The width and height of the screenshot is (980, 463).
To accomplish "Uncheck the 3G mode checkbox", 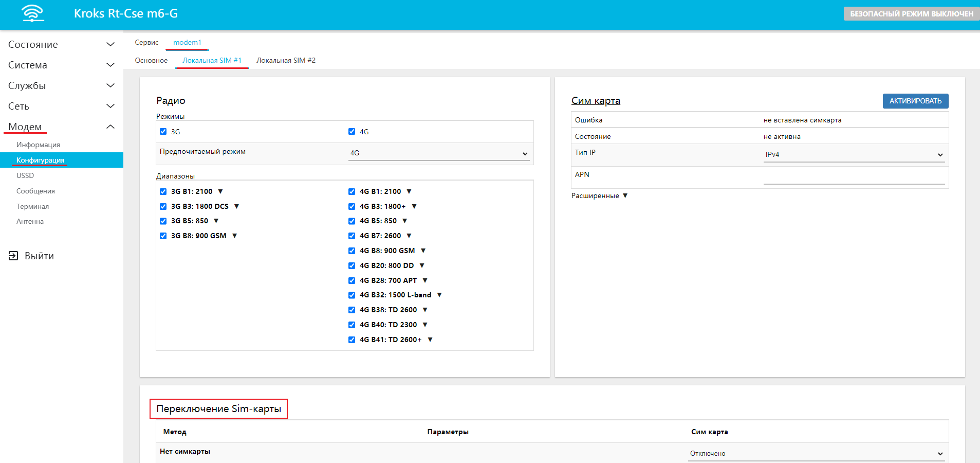I will click(x=163, y=132).
